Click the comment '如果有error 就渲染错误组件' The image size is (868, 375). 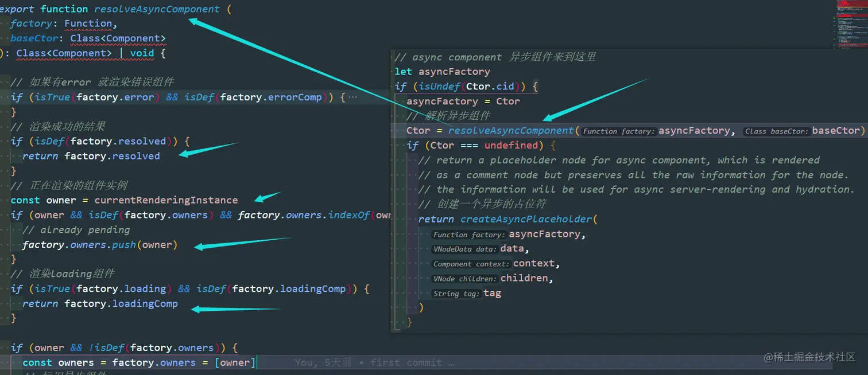(x=92, y=82)
